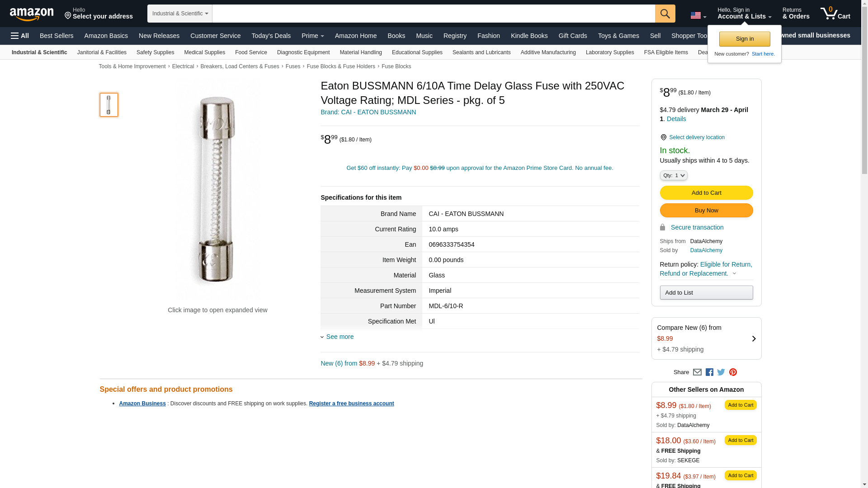Share on Pinterest icon
Image resolution: width=868 pixels, height=488 pixels.
point(733,372)
